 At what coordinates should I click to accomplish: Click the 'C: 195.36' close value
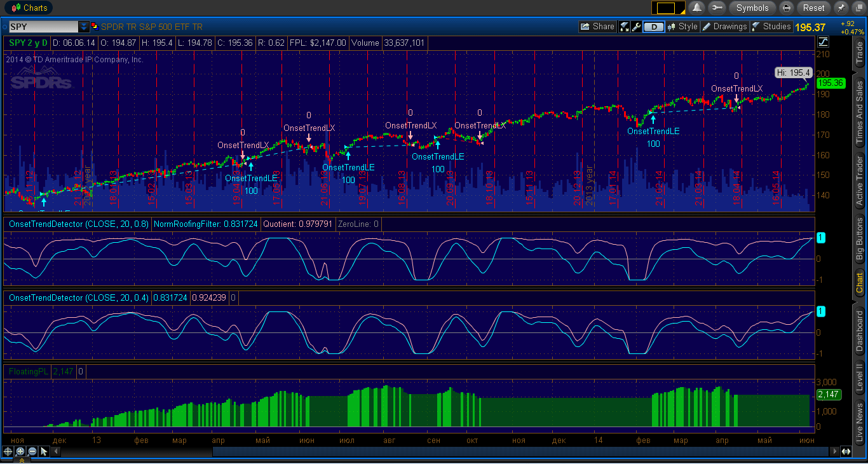(236, 43)
